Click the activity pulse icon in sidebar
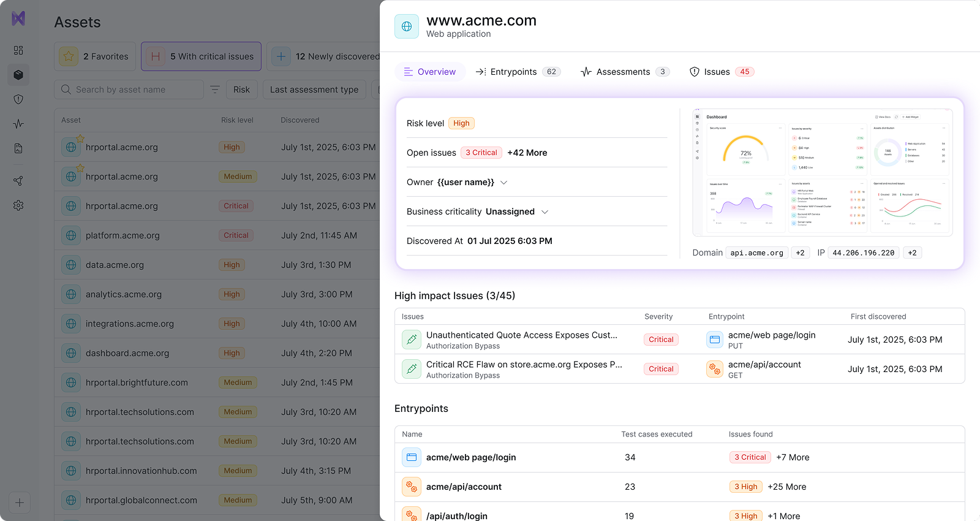 [18, 124]
